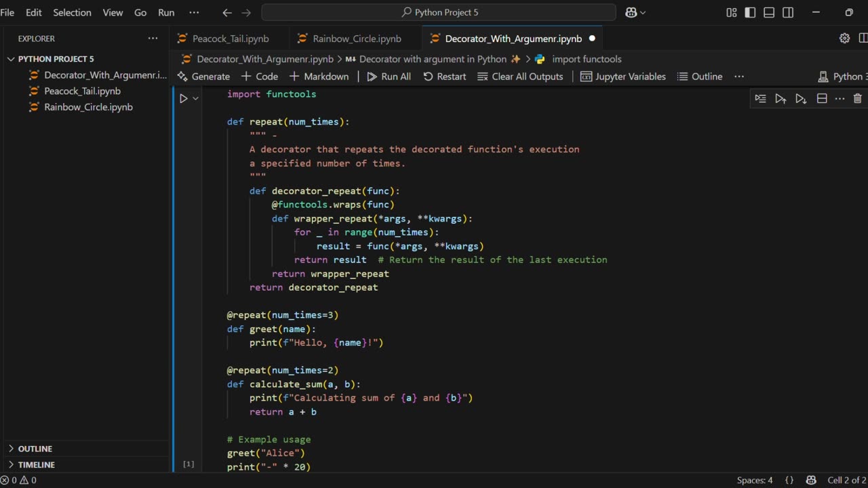Viewport: 868px width, 488px height.
Task: Open run cell options dropdown arrow
Action: 195,98
